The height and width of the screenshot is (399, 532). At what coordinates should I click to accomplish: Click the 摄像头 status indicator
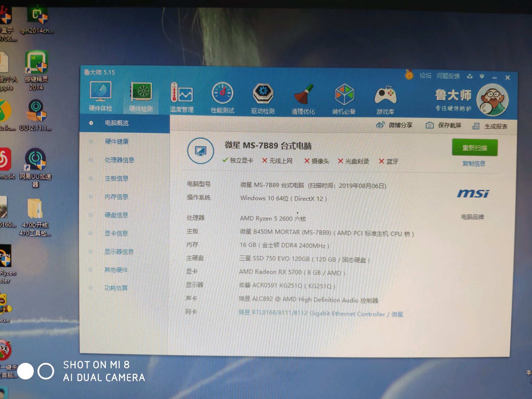coord(317,161)
